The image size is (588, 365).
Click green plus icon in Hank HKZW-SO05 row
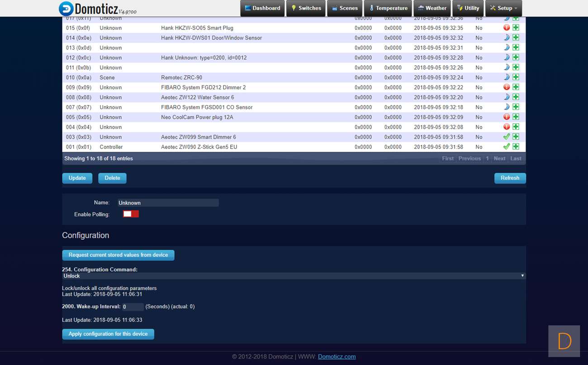click(x=516, y=28)
